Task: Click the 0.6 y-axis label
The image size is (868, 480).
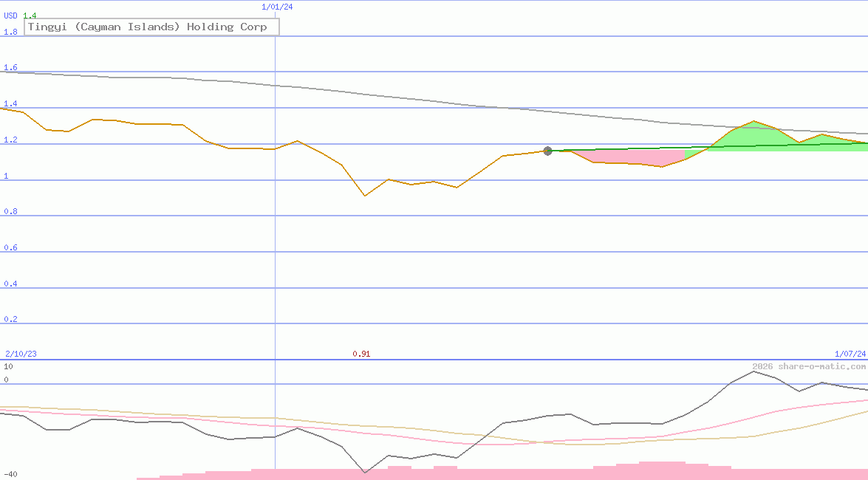Action: click(x=10, y=247)
